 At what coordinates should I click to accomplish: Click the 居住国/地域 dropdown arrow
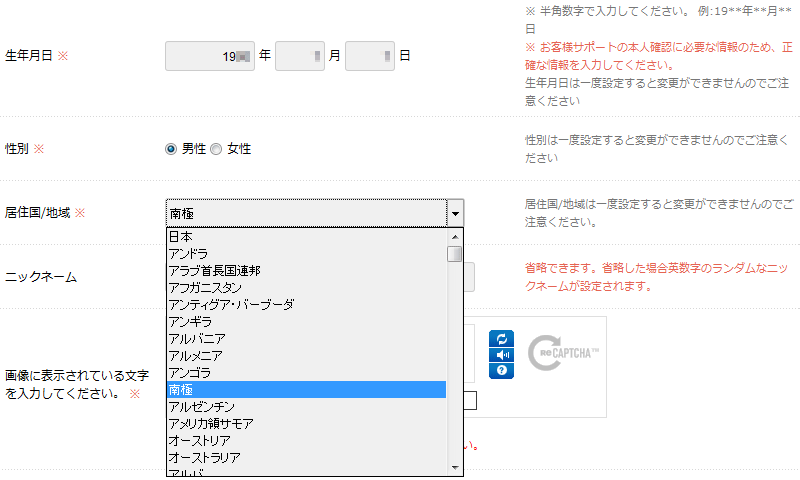(455, 213)
